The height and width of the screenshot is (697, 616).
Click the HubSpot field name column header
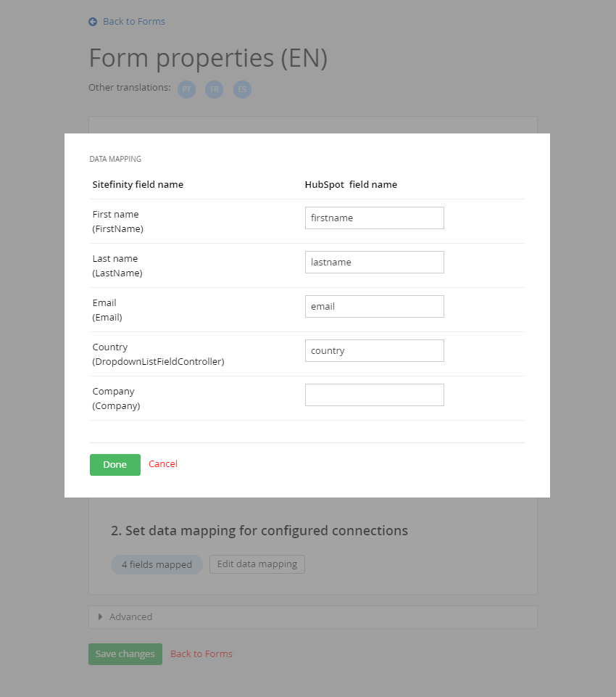351,184
